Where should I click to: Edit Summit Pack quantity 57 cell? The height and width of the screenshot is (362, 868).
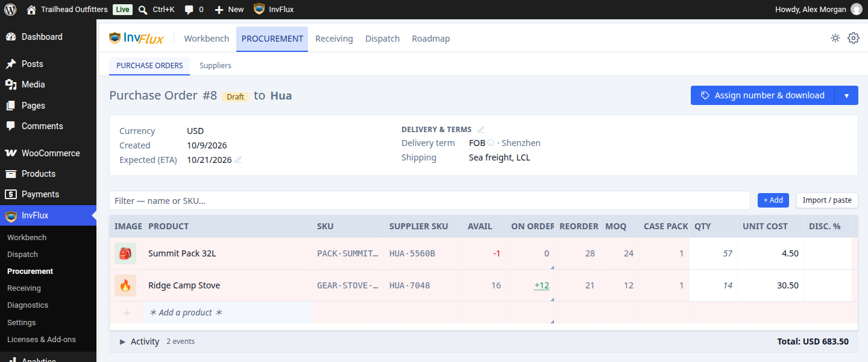coord(714,253)
